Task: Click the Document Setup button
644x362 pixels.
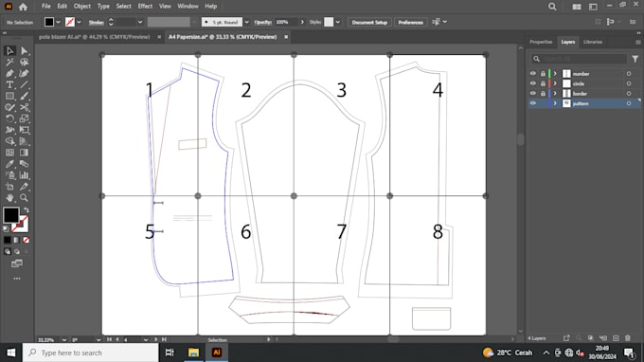Action: tap(369, 22)
